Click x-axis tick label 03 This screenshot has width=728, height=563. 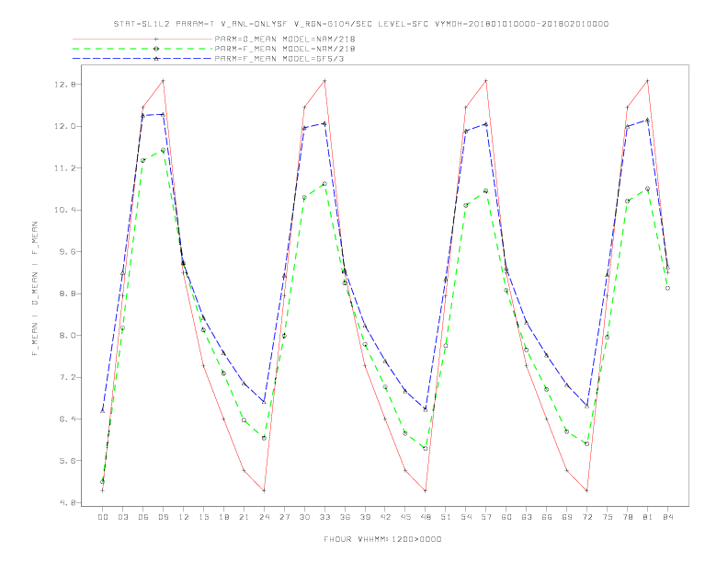click(122, 517)
